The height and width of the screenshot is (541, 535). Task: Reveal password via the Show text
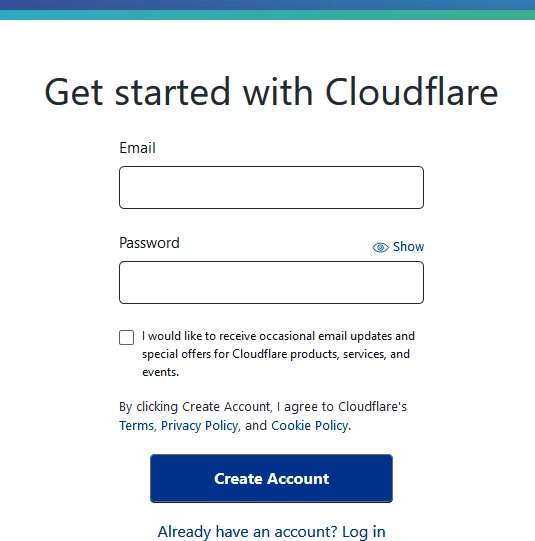click(x=408, y=247)
